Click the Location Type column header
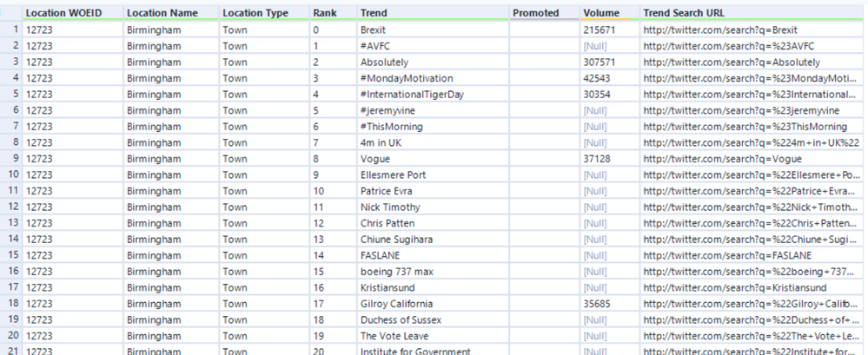Viewport: 868px width, 355px height. point(264,13)
